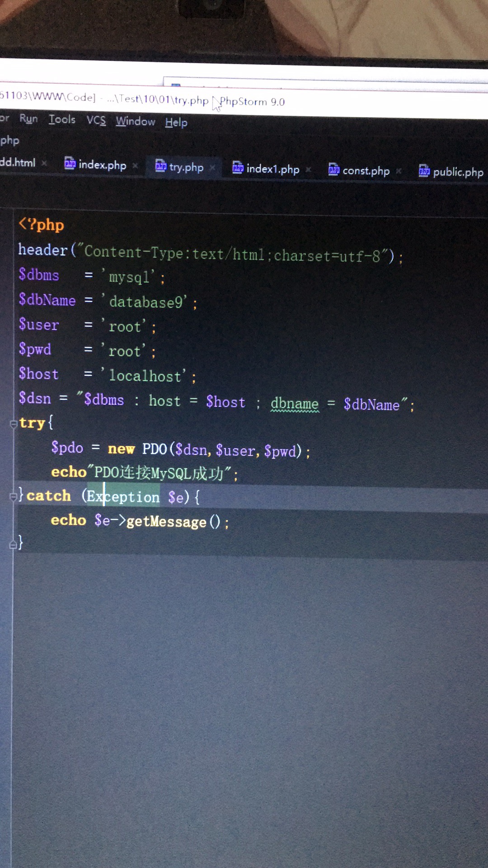Click the catch keyword
The height and width of the screenshot is (868, 488).
click(48, 495)
